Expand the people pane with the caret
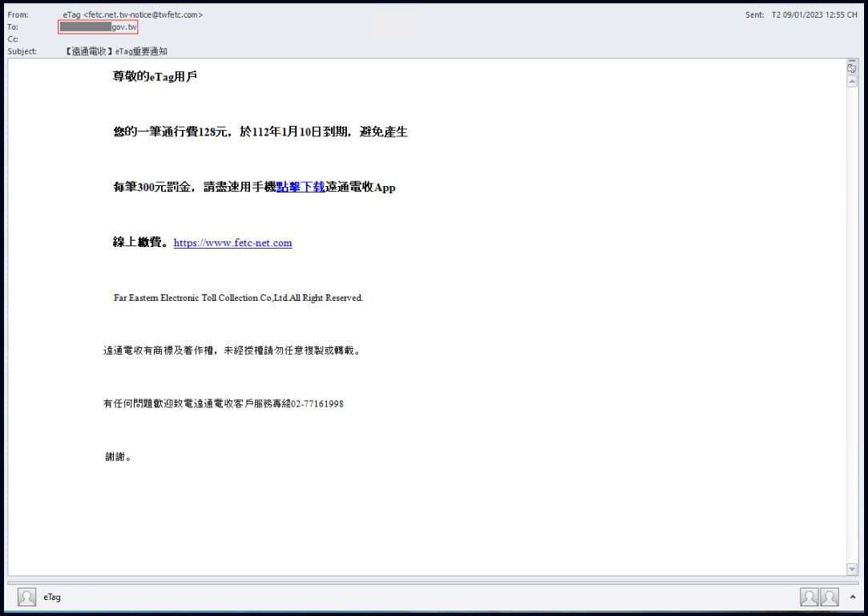 pyautogui.click(x=853, y=598)
